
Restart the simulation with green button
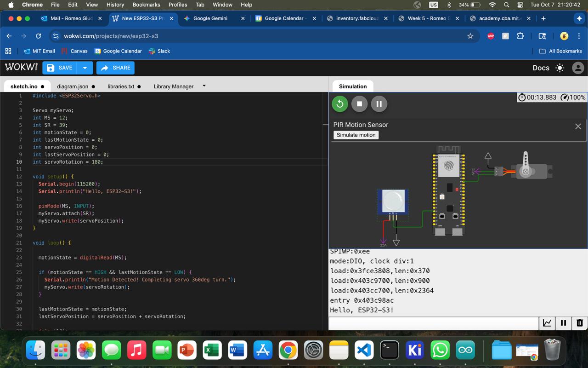(340, 104)
